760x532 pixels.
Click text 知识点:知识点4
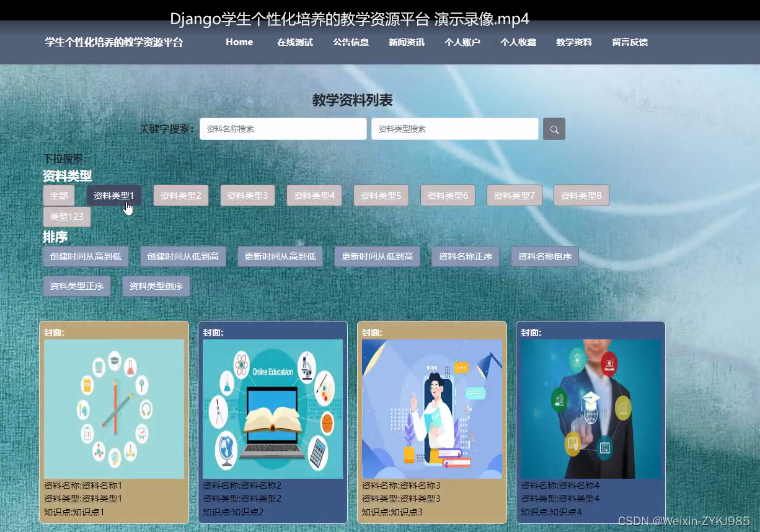[551, 512]
